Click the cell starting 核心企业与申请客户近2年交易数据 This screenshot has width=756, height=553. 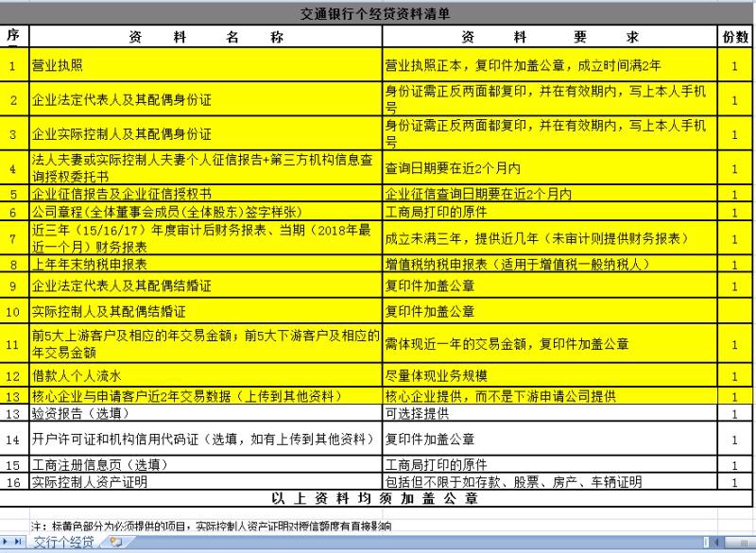206,396
